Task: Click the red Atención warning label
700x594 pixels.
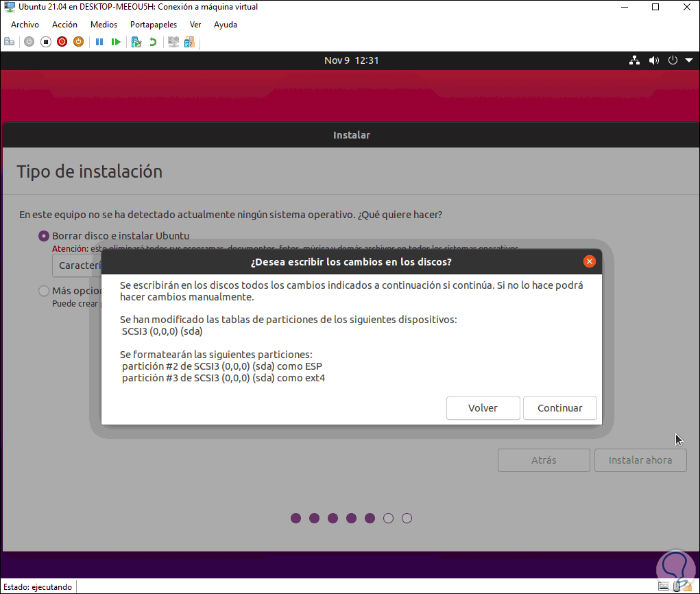Action: (x=70, y=248)
